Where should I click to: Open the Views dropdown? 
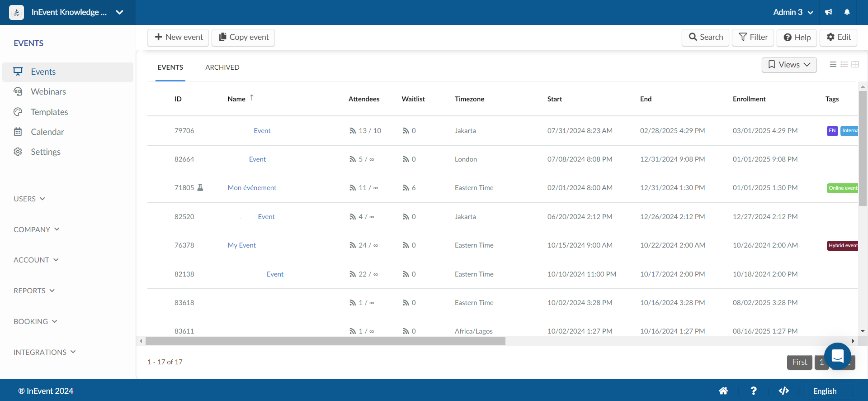click(x=789, y=65)
